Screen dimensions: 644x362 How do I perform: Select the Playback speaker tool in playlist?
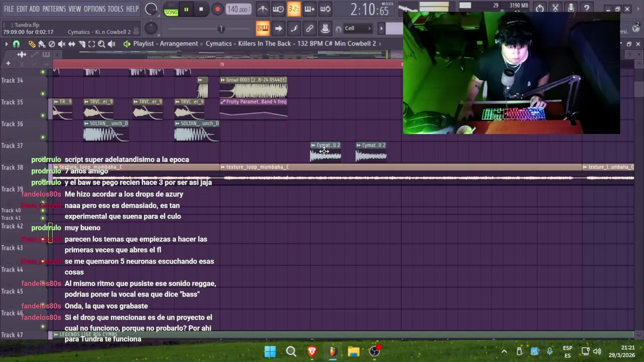coord(112,44)
